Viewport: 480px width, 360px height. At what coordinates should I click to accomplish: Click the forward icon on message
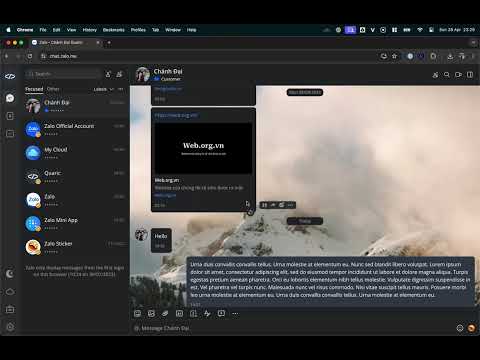pos(273,205)
